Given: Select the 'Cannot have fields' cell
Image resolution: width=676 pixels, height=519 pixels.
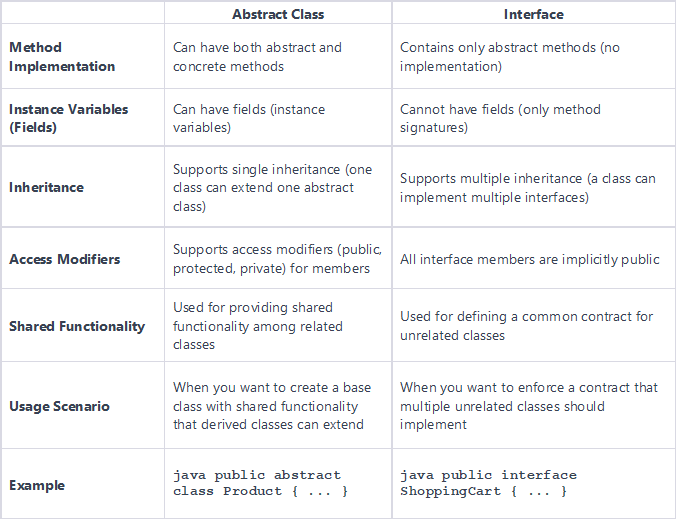Looking at the screenshot, I should (500, 118).
